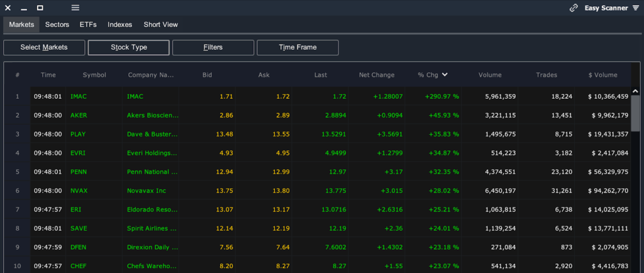The width and height of the screenshot is (644, 273).
Task: Click the # column header
Action: [17, 75]
